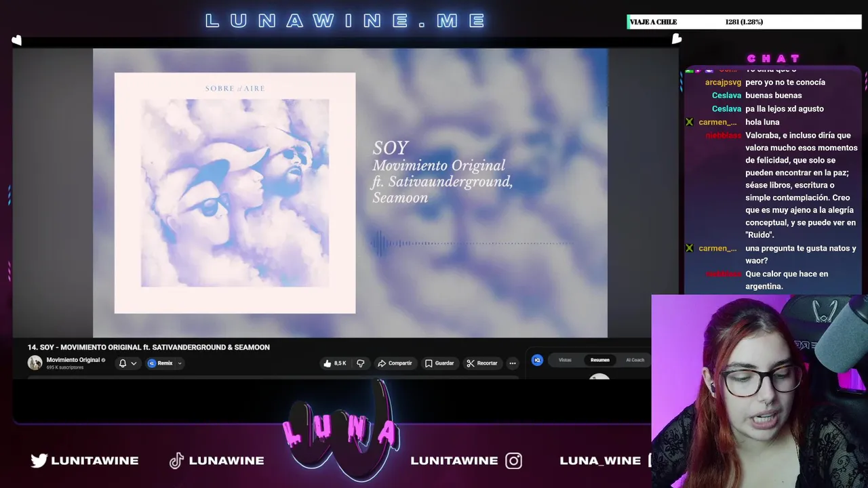This screenshot has width=868, height=488.
Task: Click the Movimiento Original channel name
Action: (73, 360)
